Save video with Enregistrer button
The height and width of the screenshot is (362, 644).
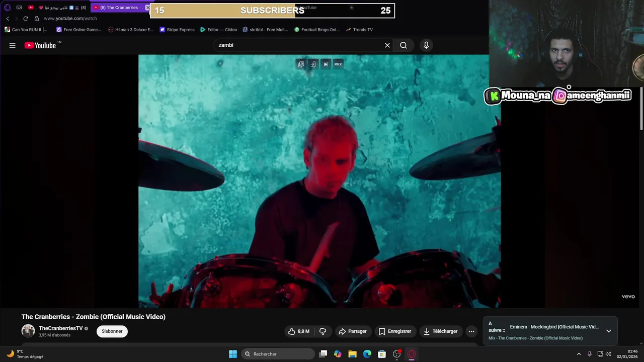pyautogui.click(x=395, y=331)
